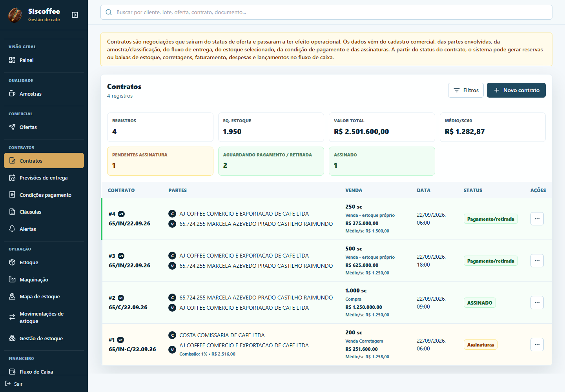
Task: Sort by the VENDA column header
Action: coord(354,190)
